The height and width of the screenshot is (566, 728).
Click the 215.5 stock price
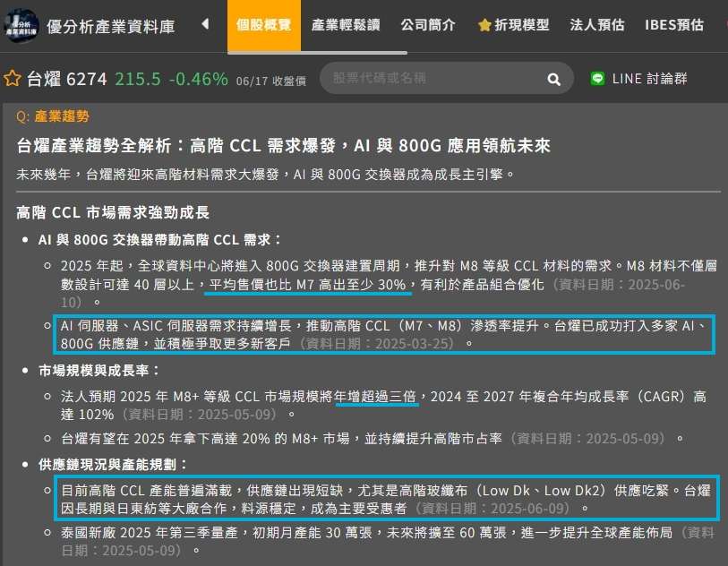137,79
